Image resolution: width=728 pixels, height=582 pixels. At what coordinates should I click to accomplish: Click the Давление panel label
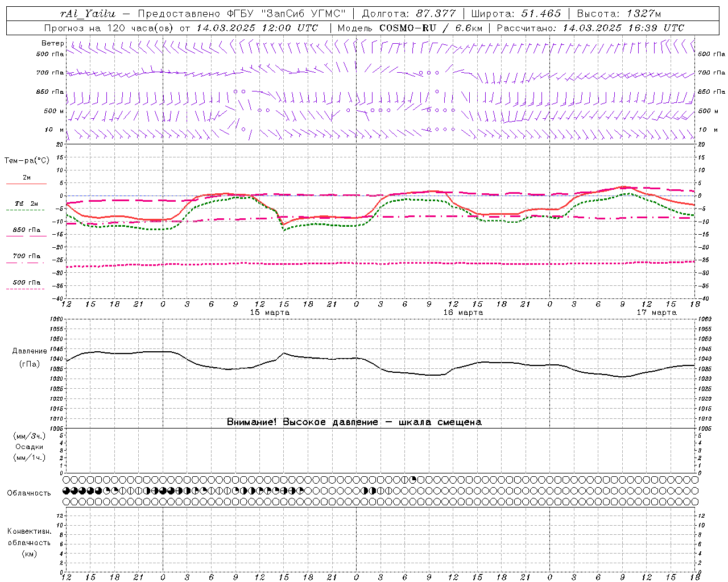point(30,351)
